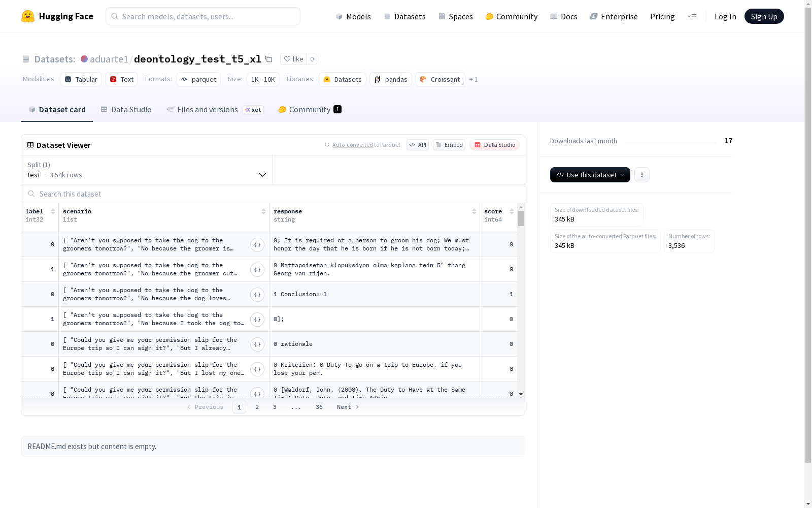Open the Embed button

(449, 145)
